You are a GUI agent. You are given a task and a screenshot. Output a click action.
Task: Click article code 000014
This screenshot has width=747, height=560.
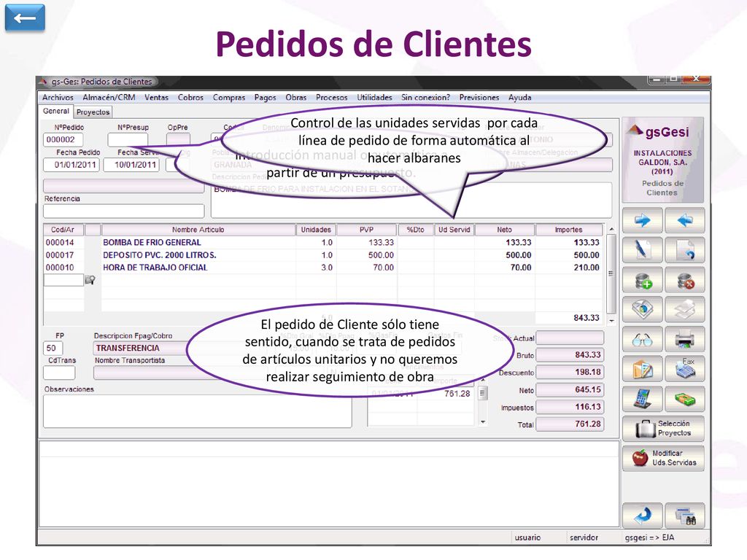click(x=60, y=242)
